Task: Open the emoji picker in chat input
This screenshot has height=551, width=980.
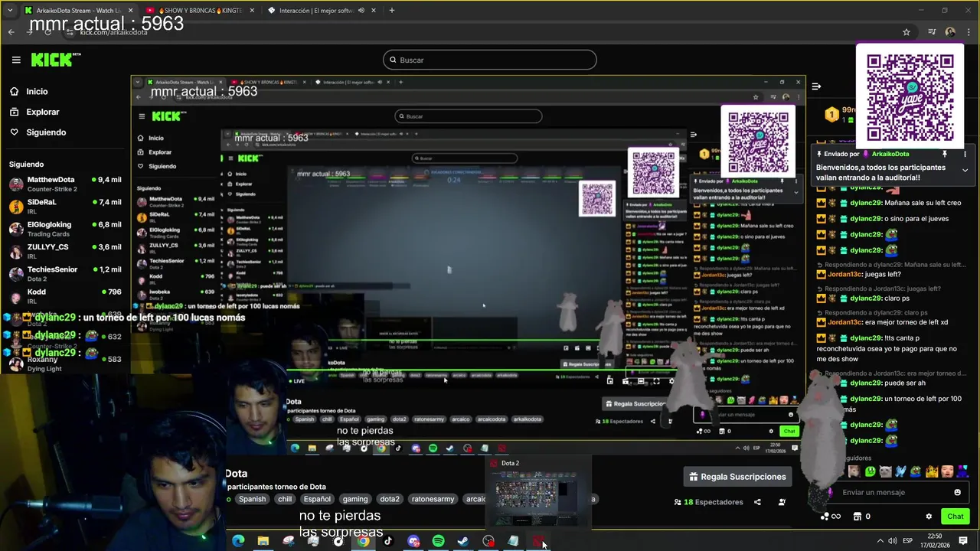Action: (x=957, y=492)
